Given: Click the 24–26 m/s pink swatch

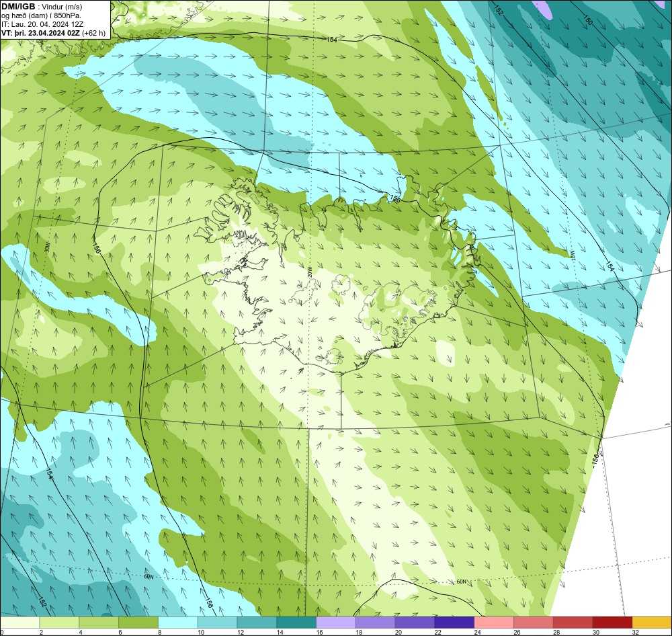Looking at the screenshot, I should (494, 623).
